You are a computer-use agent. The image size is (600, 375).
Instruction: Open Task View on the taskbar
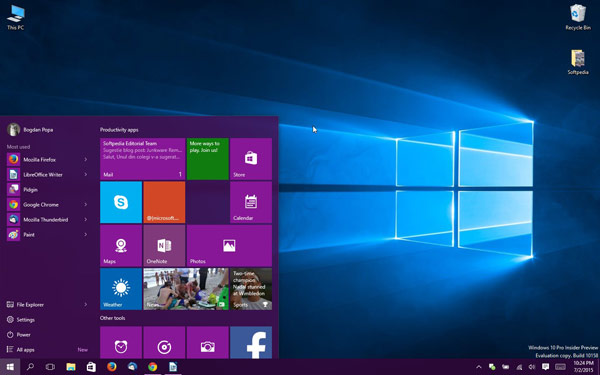click(50, 367)
